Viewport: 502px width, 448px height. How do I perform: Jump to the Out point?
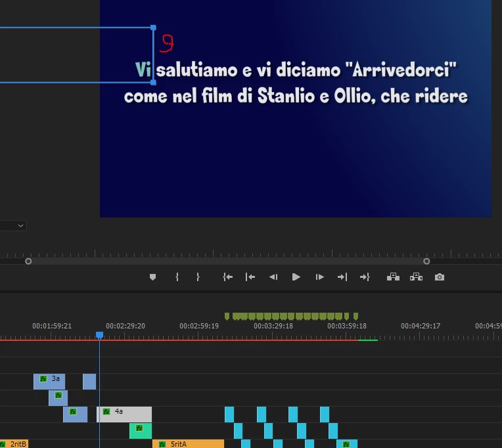tap(365, 277)
